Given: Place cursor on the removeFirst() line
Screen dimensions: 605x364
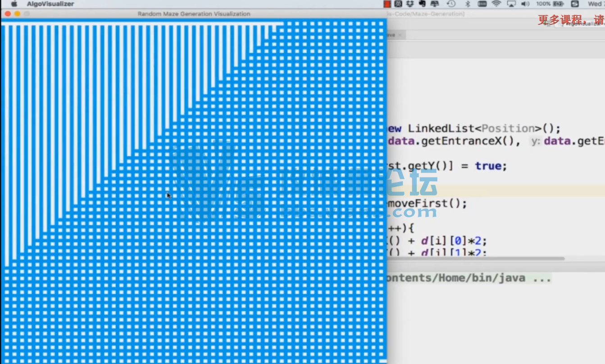Looking at the screenshot, I should (426, 204).
